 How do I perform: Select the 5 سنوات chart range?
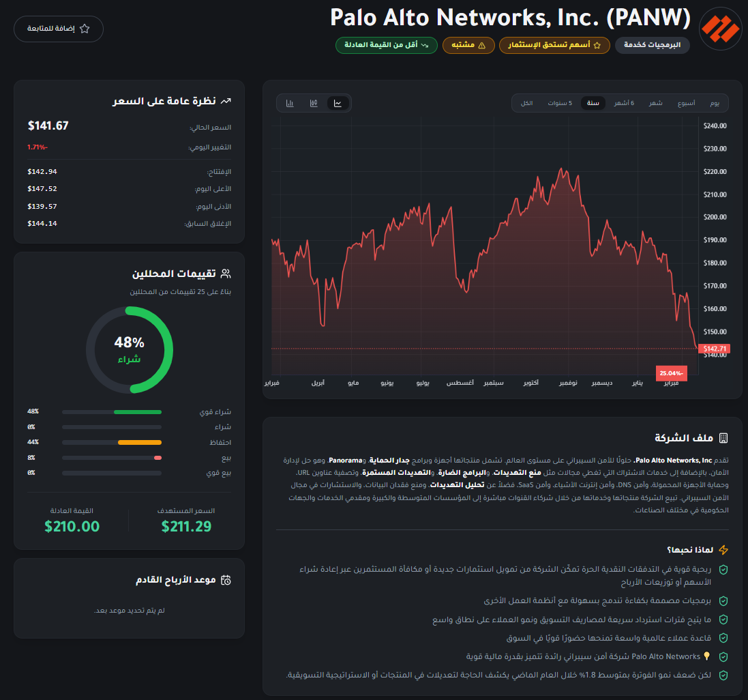pos(560,103)
